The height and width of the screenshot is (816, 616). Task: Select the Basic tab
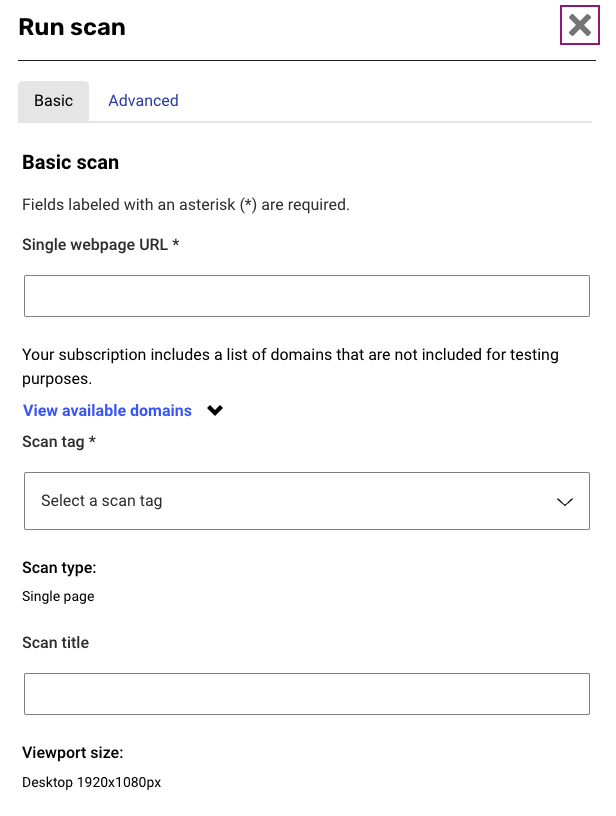53,101
